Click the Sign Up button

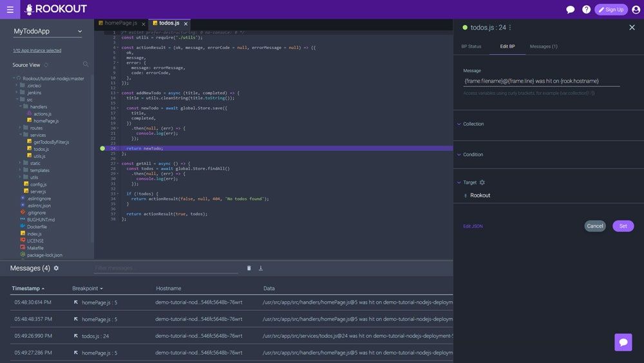click(x=611, y=10)
